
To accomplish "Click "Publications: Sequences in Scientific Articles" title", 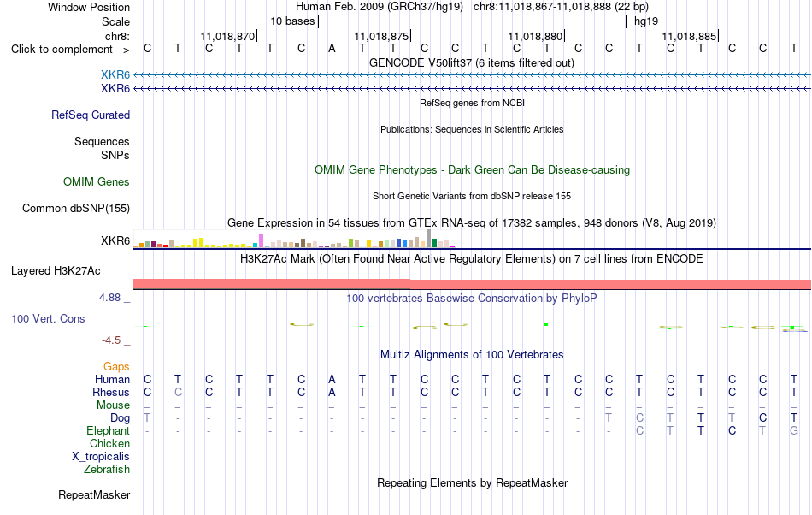I will (x=472, y=129).
